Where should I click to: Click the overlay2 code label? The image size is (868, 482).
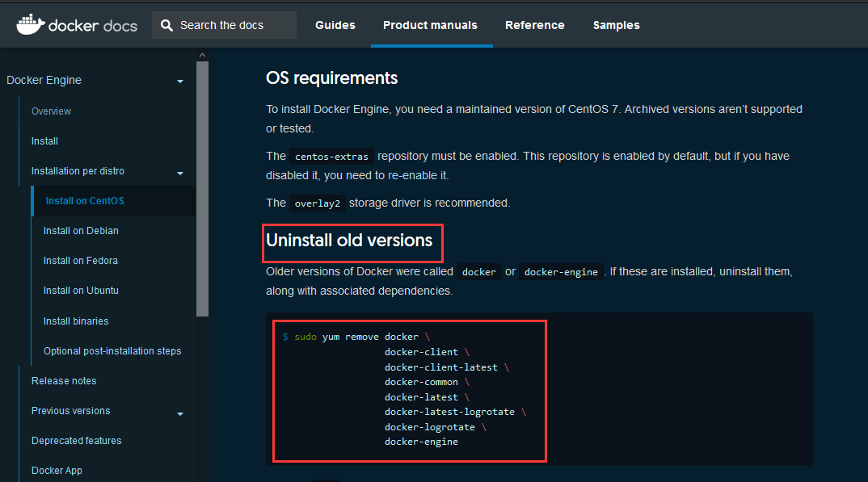pos(317,203)
